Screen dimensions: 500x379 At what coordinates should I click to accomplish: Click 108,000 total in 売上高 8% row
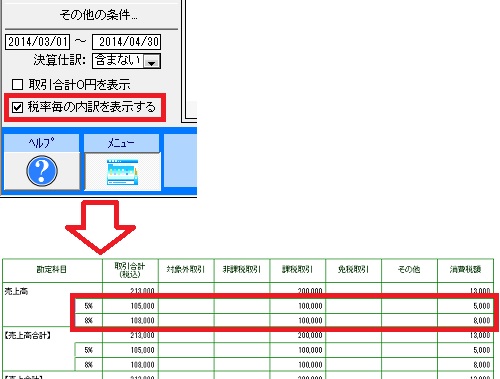pyautogui.click(x=142, y=321)
